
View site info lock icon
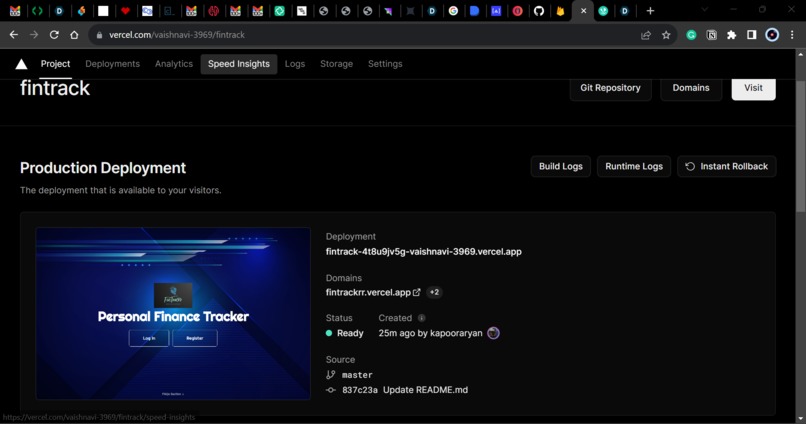(99, 35)
